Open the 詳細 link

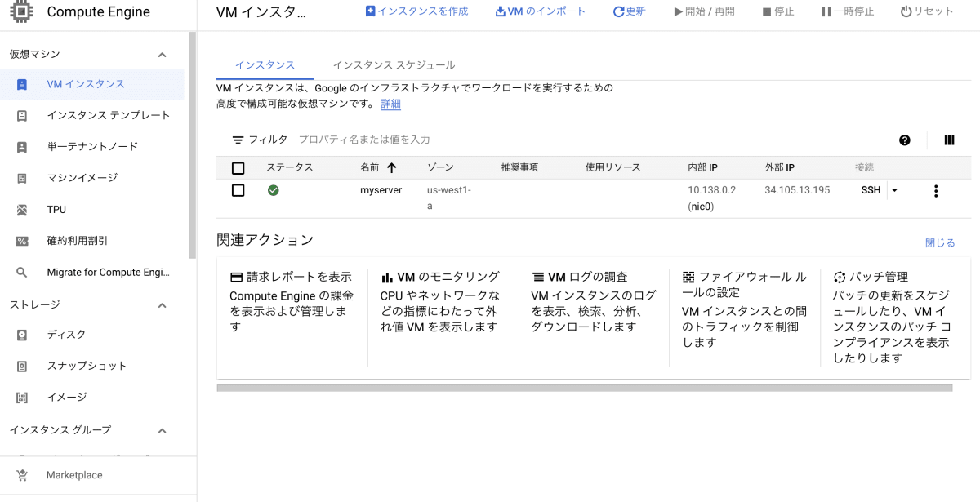click(x=391, y=104)
